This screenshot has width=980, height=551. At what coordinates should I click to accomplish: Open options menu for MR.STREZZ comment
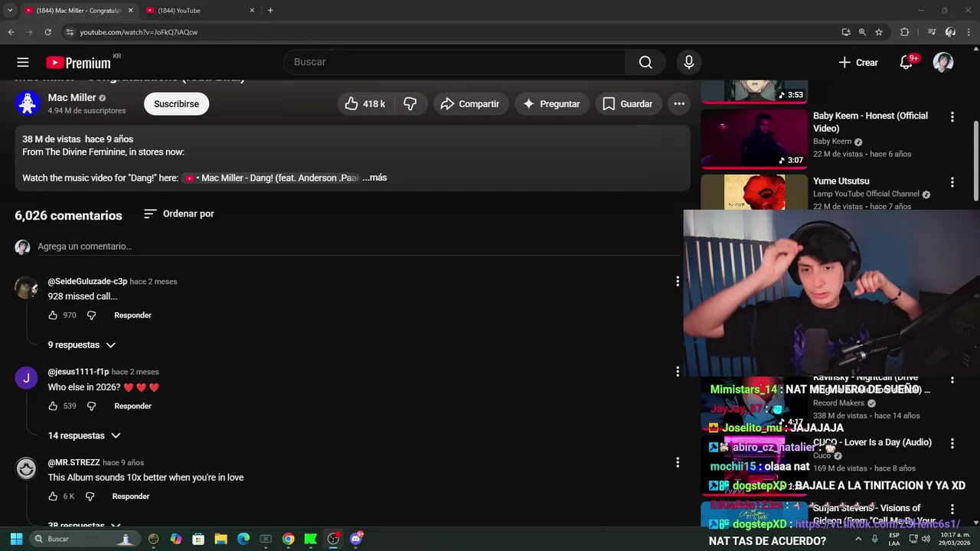[678, 462]
